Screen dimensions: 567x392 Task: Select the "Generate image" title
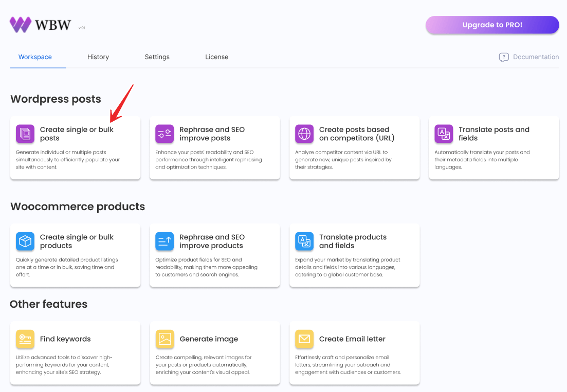pos(209,339)
